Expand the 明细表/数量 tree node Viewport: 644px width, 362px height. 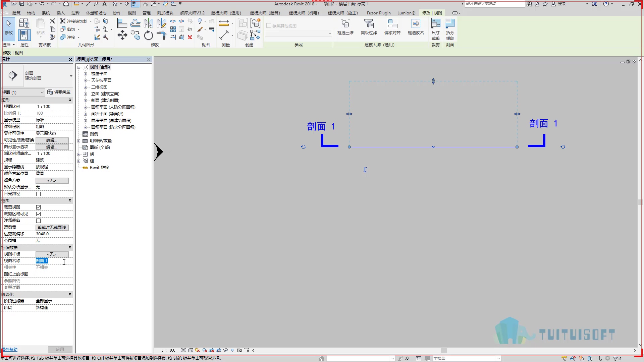[x=78, y=141]
